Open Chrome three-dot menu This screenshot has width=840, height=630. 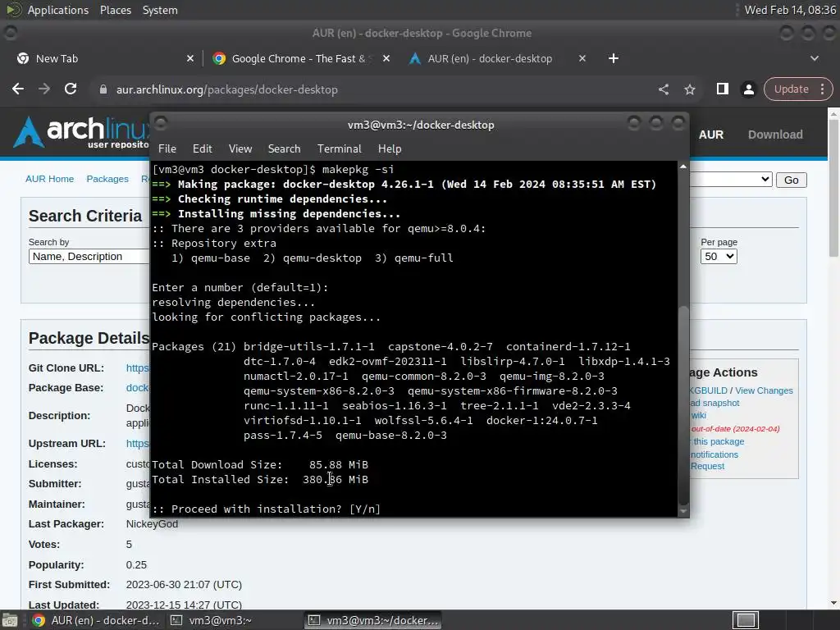(x=822, y=89)
